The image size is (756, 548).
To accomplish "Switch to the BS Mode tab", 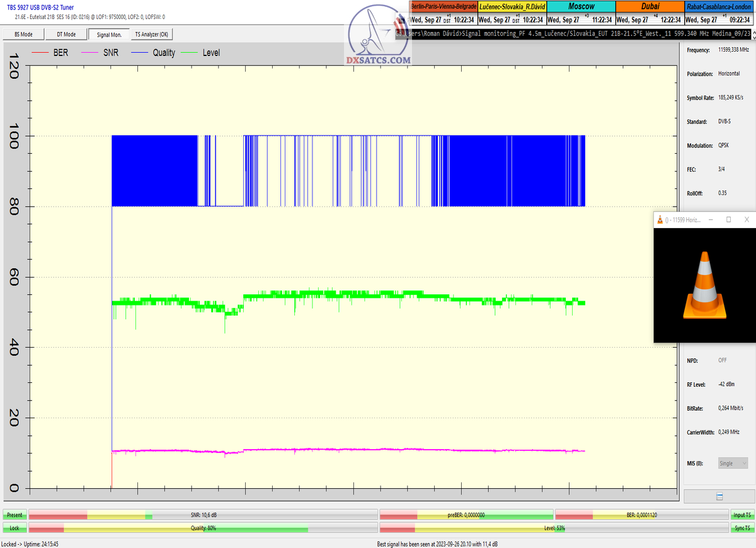I will click(23, 35).
